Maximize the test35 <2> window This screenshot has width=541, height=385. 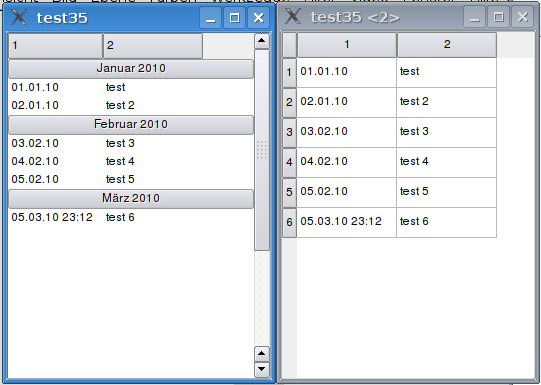click(x=499, y=17)
